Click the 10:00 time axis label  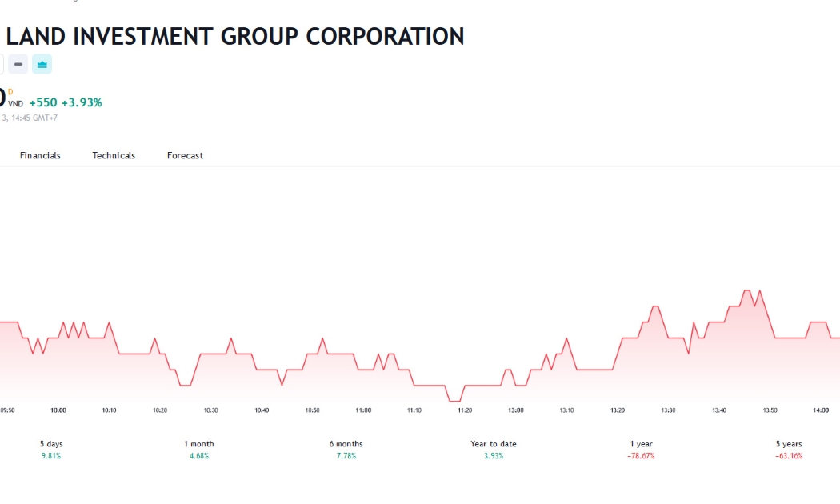[58, 410]
